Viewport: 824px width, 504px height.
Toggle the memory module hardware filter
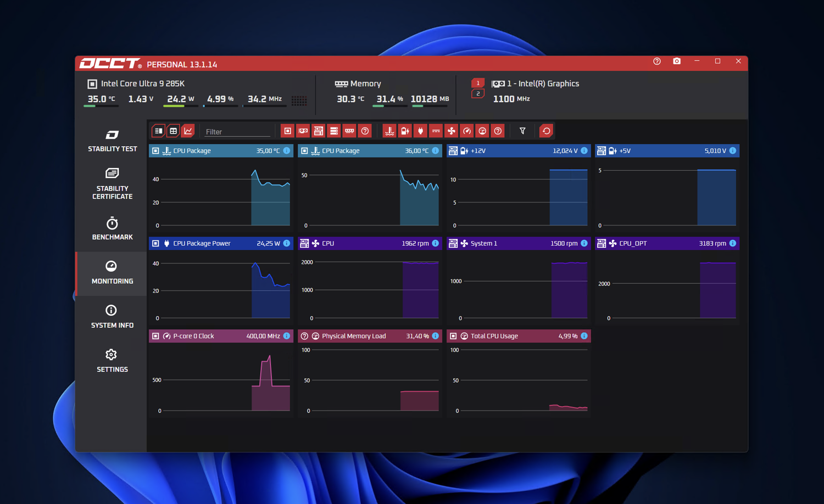[x=349, y=131]
